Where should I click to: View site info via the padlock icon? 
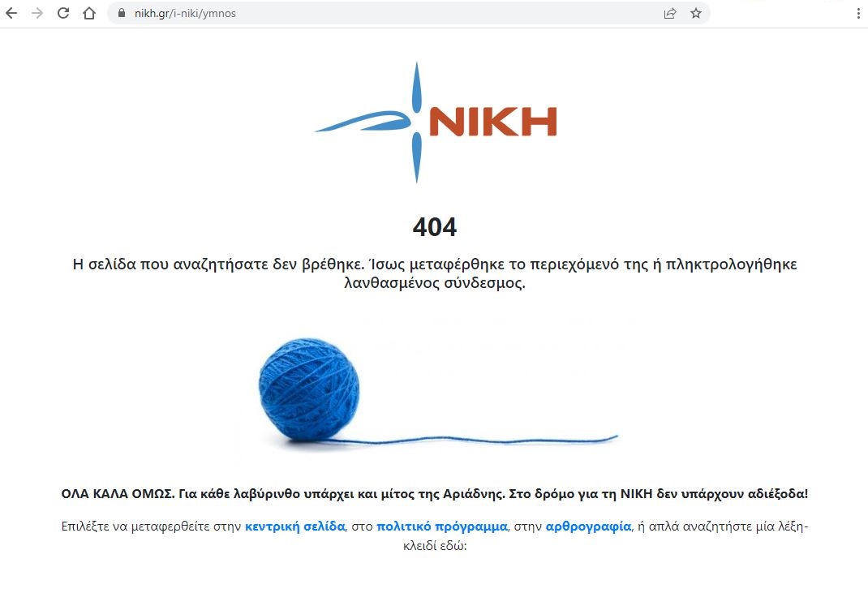pyautogui.click(x=122, y=13)
